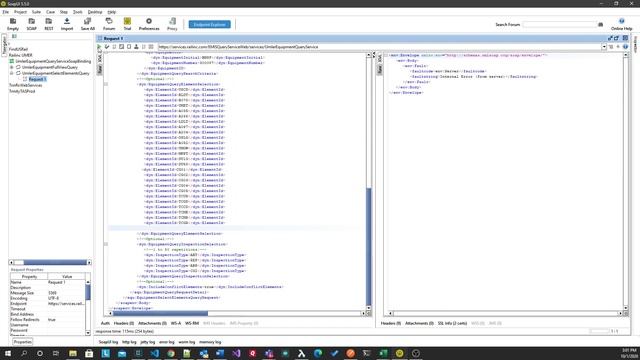Open request Headers (0) tab
Viewport: 640px width, 360px height.
pyautogui.click(x=124, y=323)
